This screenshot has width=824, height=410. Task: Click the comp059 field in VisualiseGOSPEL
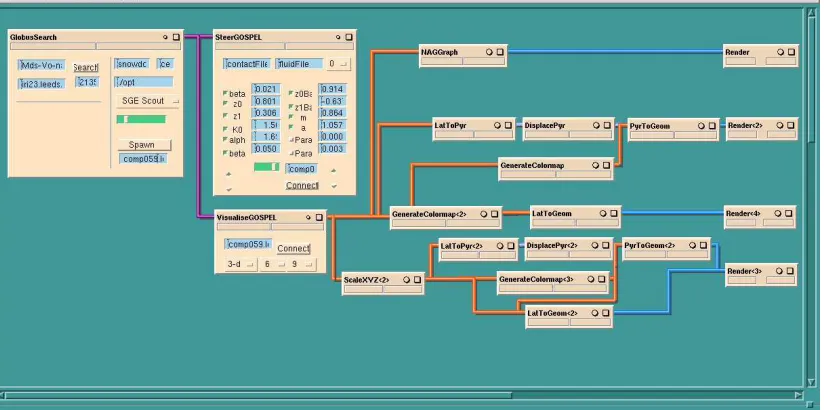point(248,244)
